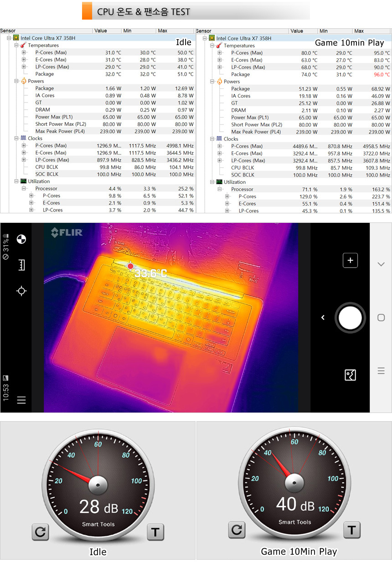The width and height of the screenshot is (392, 562).
Task: Click the red 33.6°C spot marker
Action: tap(131, 266)
